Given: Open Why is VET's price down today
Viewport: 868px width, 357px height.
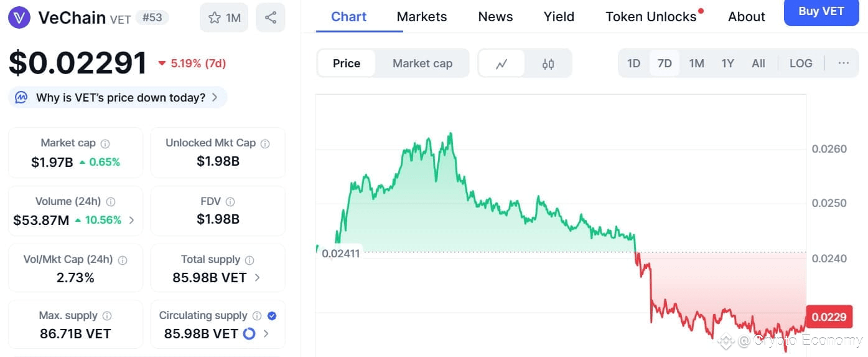Looking at the screenshot, I should pos(118,97).
